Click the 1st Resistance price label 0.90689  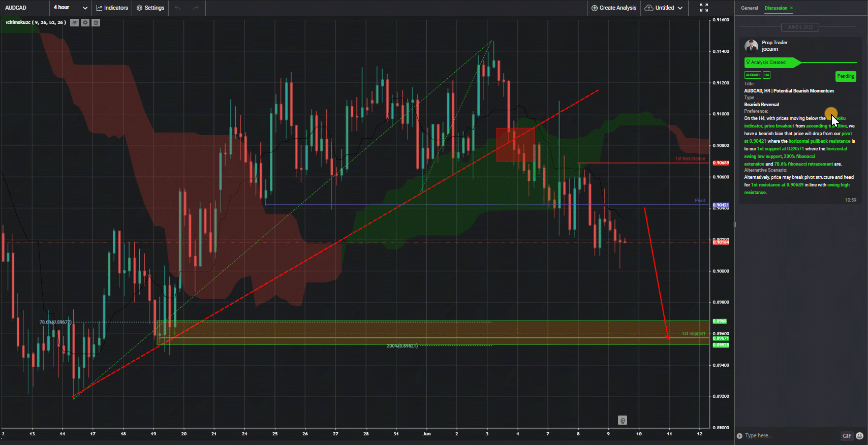coord(721,163)
